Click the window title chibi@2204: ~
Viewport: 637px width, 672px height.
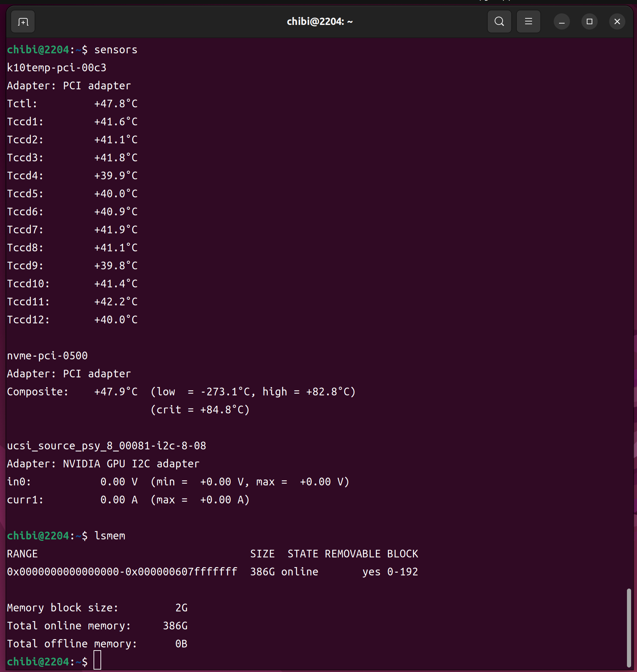pyautogui.click(x=319, y=22)
